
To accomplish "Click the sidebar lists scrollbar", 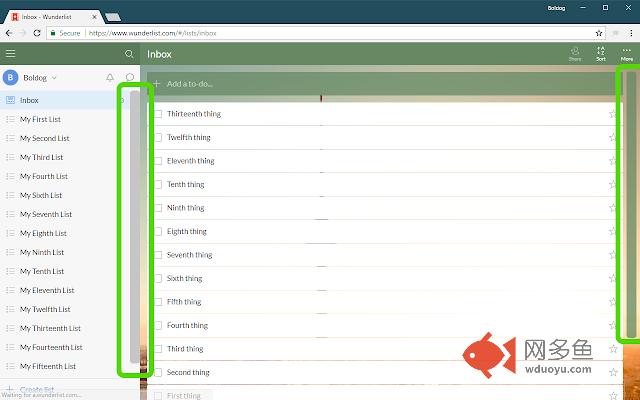I will coord(135,227).
